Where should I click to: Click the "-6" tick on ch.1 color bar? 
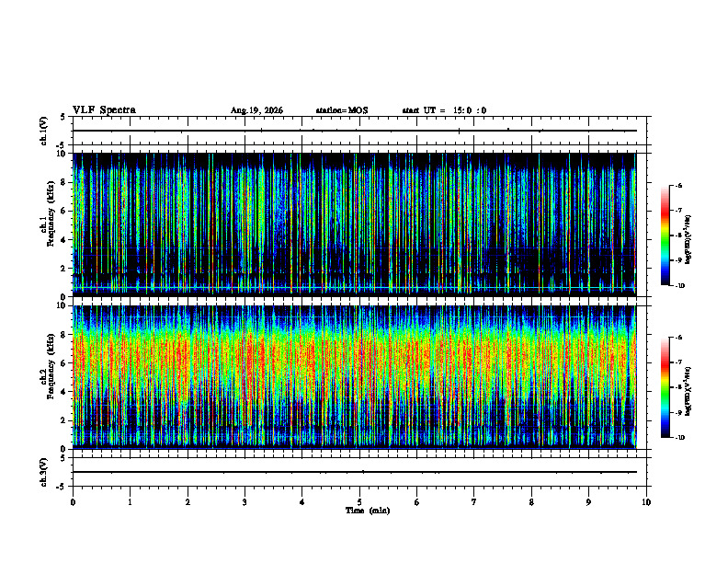click(678, 185)
